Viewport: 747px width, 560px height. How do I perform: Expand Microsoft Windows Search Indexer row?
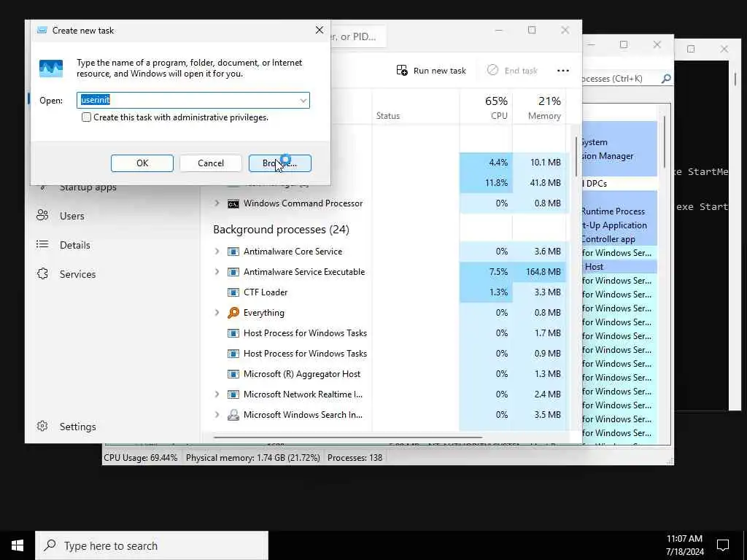pyautogui.click(x=217, y=415)
